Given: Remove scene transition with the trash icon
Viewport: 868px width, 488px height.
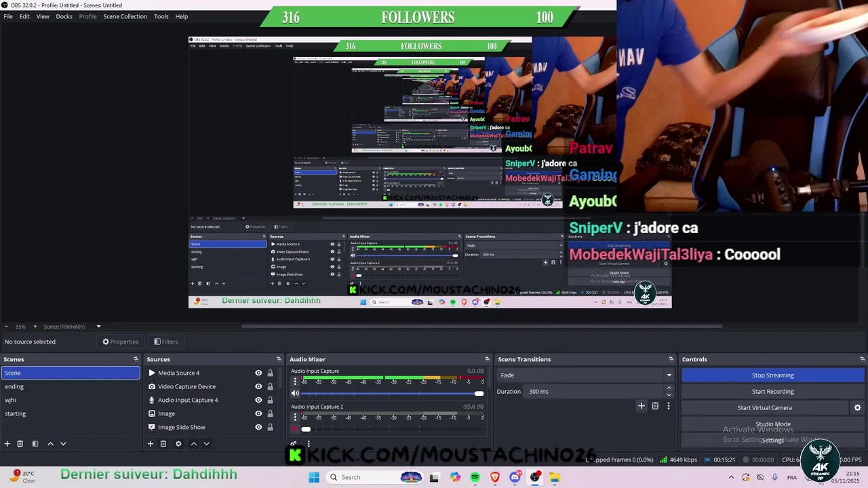Looking at the screenshot, I should tap(655, 406).
